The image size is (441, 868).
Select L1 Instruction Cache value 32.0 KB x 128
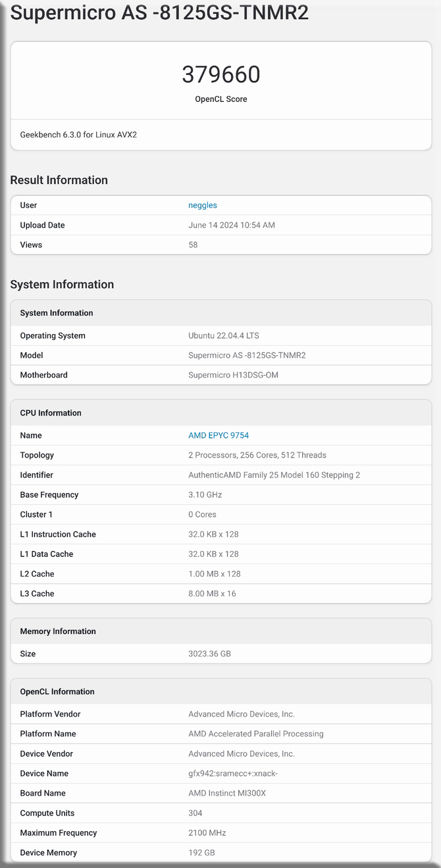214,534
